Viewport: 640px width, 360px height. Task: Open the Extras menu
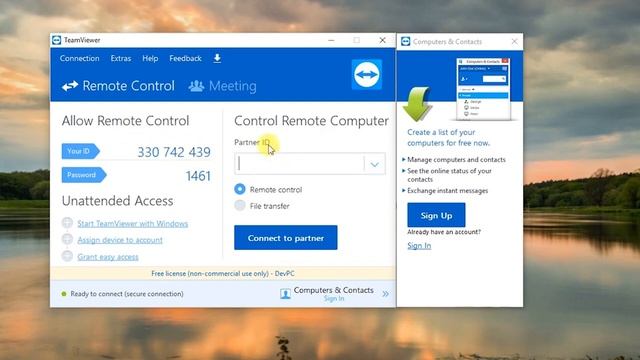click(x=121, y=58)
